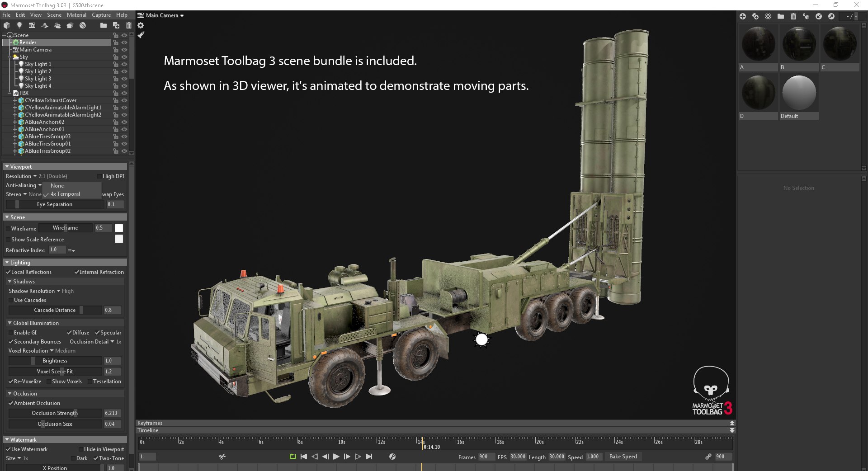The image size is (868, 471).
Task: Click the Bake Speed button
Action: 623,457
